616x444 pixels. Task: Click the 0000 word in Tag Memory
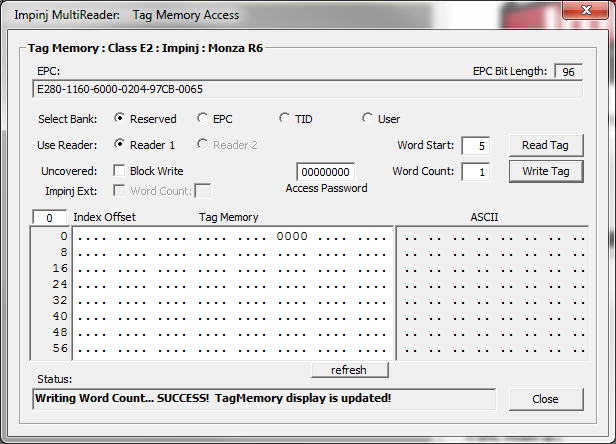pyautogui.click(x=292, y=236)
